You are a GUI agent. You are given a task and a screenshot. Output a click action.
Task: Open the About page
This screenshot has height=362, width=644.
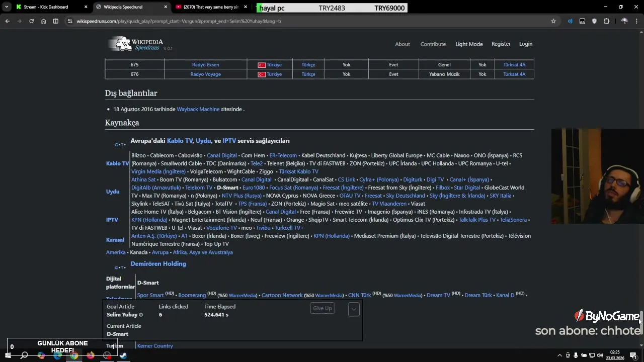403,44
